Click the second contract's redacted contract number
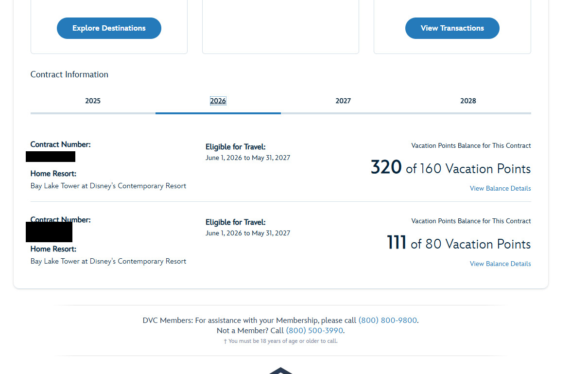 click(x=49, y=232)
